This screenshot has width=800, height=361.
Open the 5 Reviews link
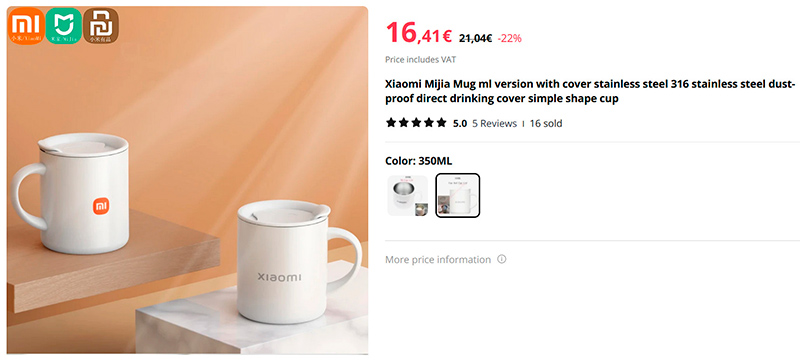tap(494, 123)
